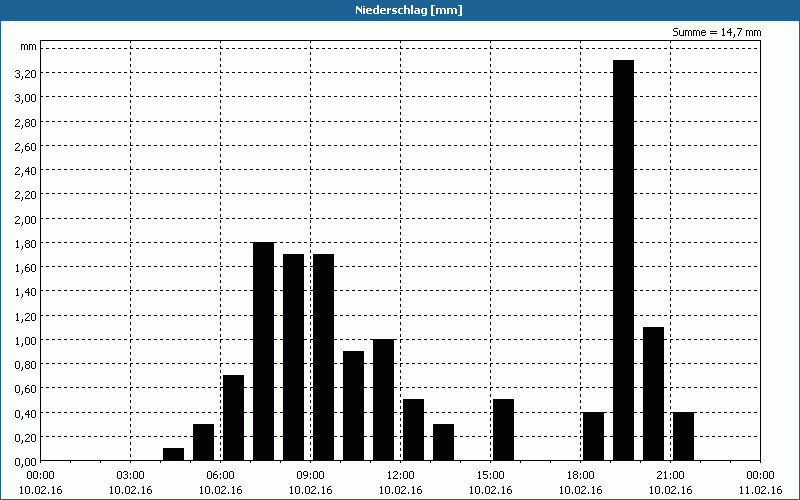Click the 0,30 mm bar just before 06:00

coord(204,442)
